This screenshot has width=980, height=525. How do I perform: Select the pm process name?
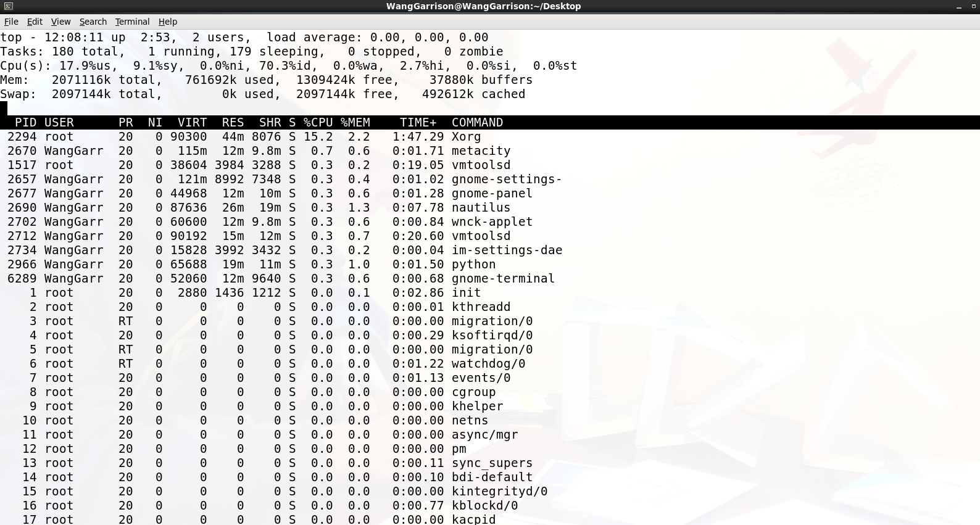point(459,449)
